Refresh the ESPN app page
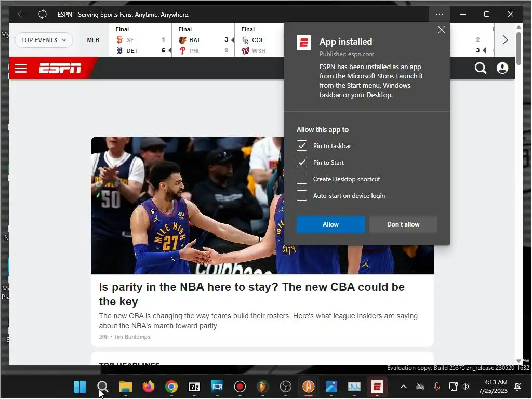 click(43, 14)
